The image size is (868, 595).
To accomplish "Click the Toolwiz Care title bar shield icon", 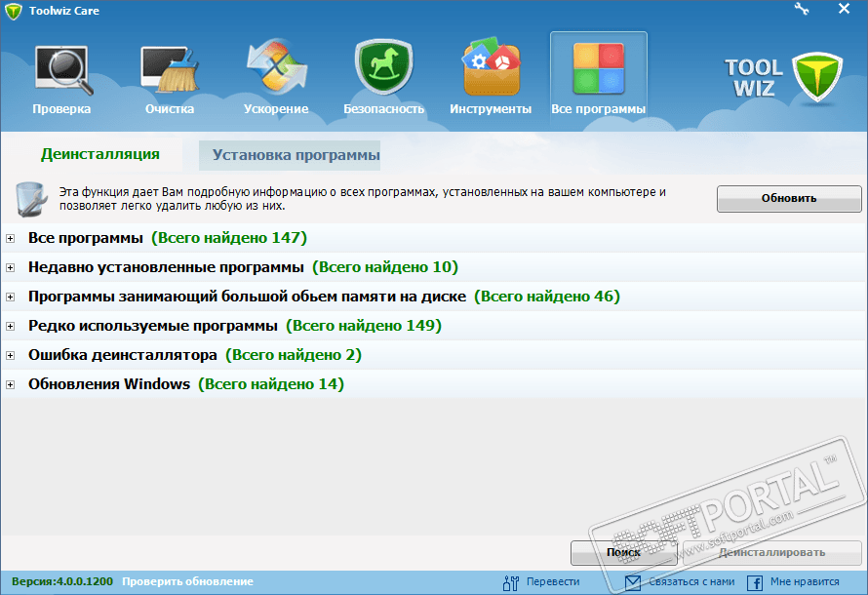I will pos(13,11).
